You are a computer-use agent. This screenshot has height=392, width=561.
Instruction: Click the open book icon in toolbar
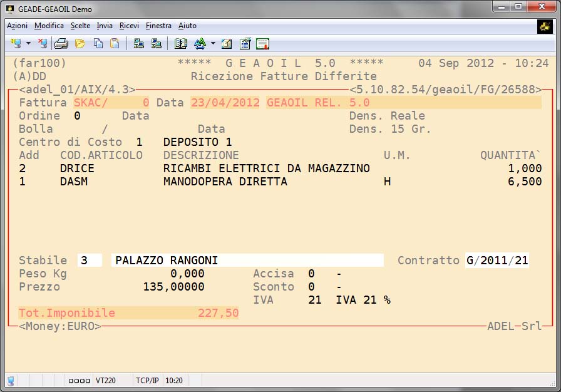tap(181, 43)
